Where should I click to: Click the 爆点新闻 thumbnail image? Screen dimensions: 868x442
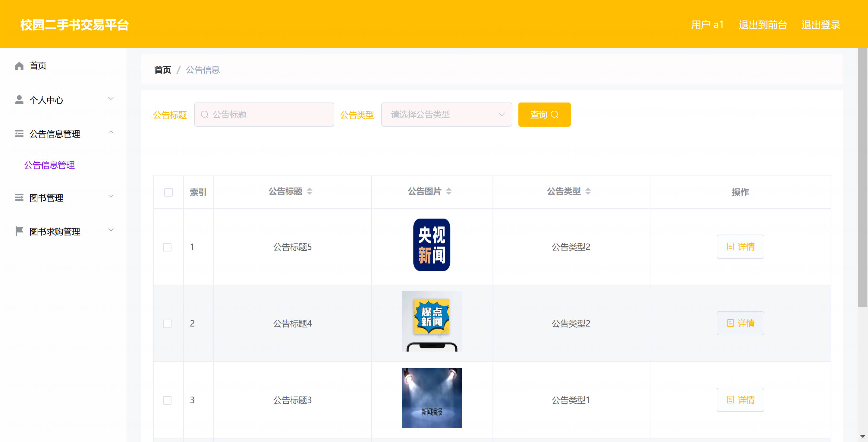[x=432, y=321]
